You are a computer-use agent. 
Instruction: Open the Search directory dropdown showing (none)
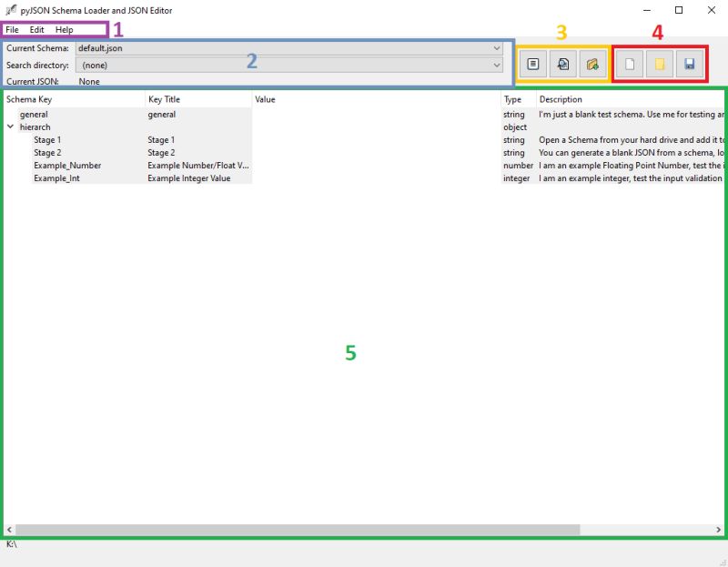497,65
